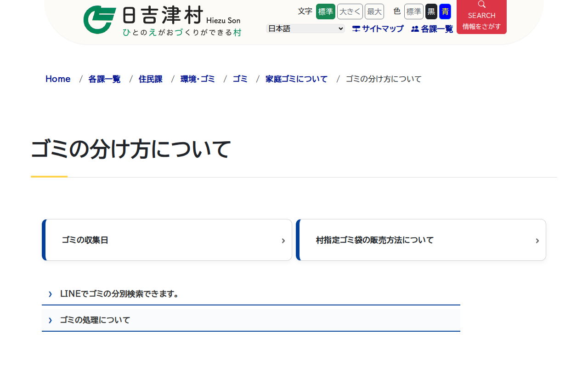Click the chevron on 村指定ゴミ袋の販売方法 card
The image size is (588, 368).
tap(537, 241)
